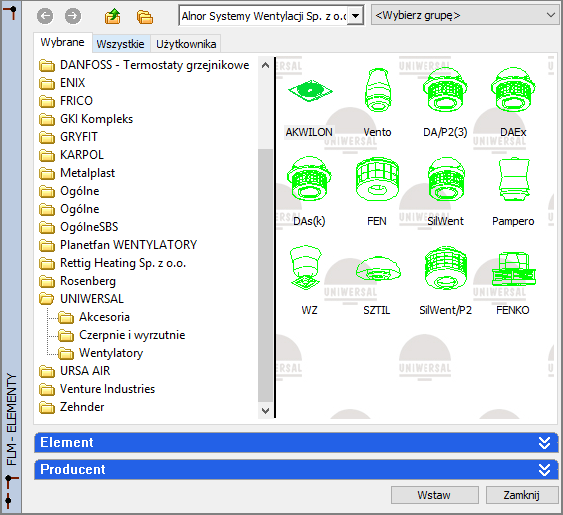This screenshot has height=515, width=563.
Task: Click the Wstaw button
Action: click(434, 495)
